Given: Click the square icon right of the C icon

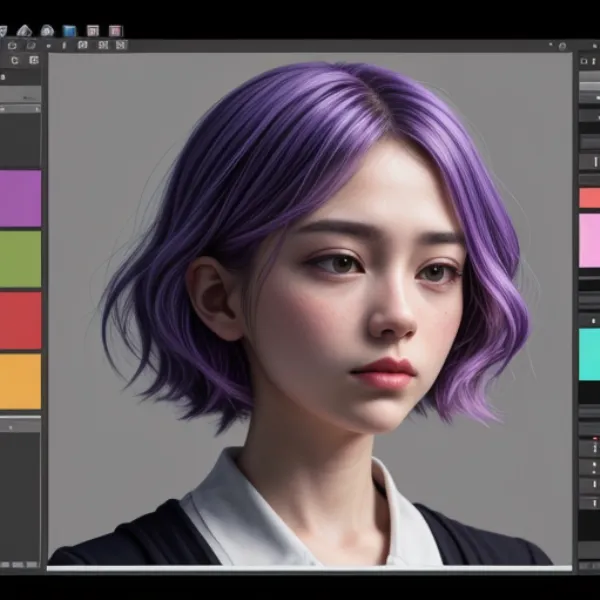Looking at the screenshot, I should 34,61.
